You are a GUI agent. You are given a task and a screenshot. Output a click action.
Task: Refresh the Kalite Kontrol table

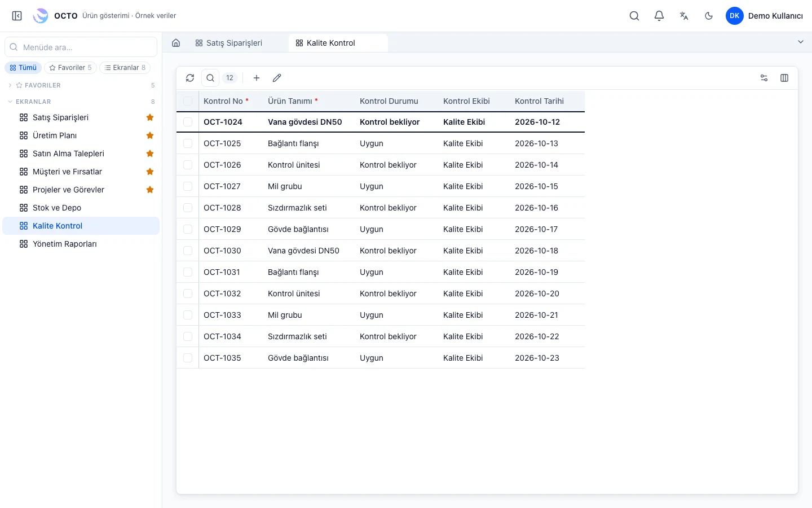point(190,78)
